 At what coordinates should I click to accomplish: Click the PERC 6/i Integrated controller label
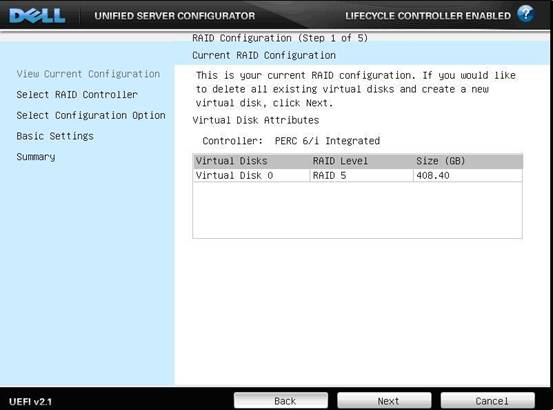[327, 141]
